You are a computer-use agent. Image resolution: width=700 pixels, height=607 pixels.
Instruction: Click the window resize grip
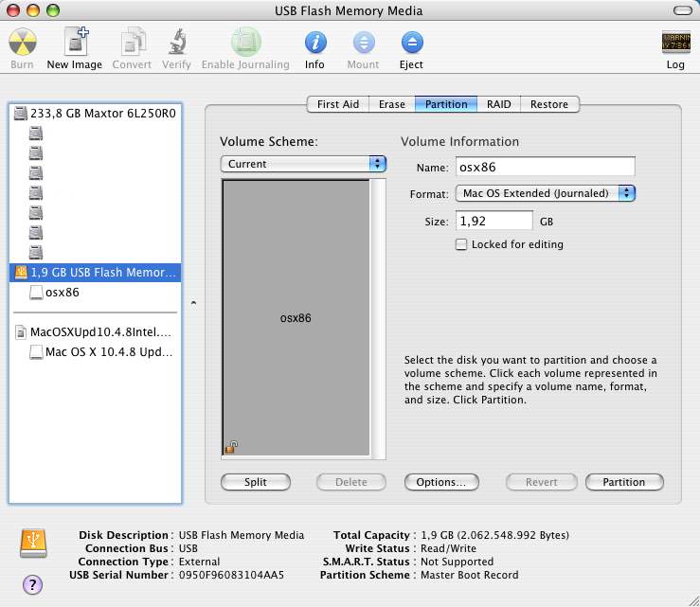tap(693, 600)
